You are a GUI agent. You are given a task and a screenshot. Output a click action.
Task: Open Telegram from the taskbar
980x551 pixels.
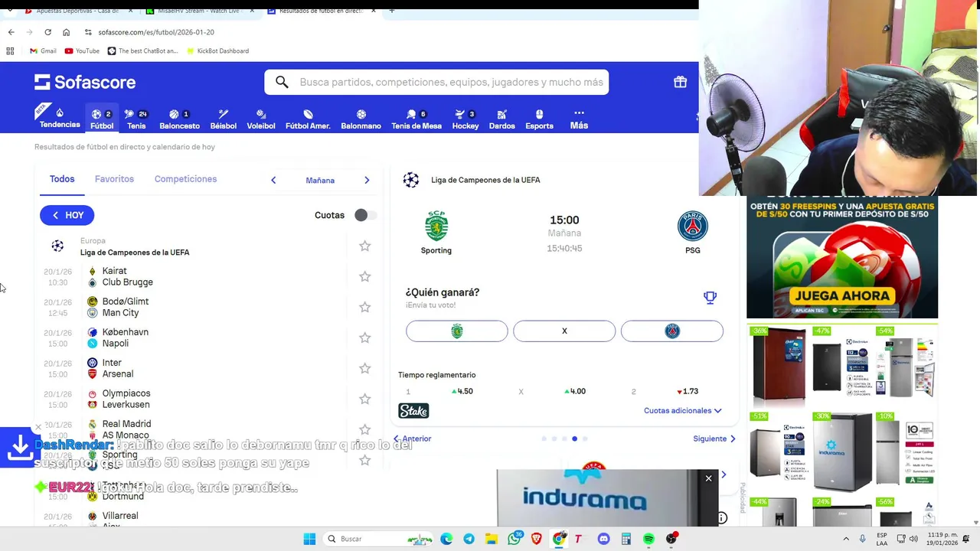tap(469, 539)
